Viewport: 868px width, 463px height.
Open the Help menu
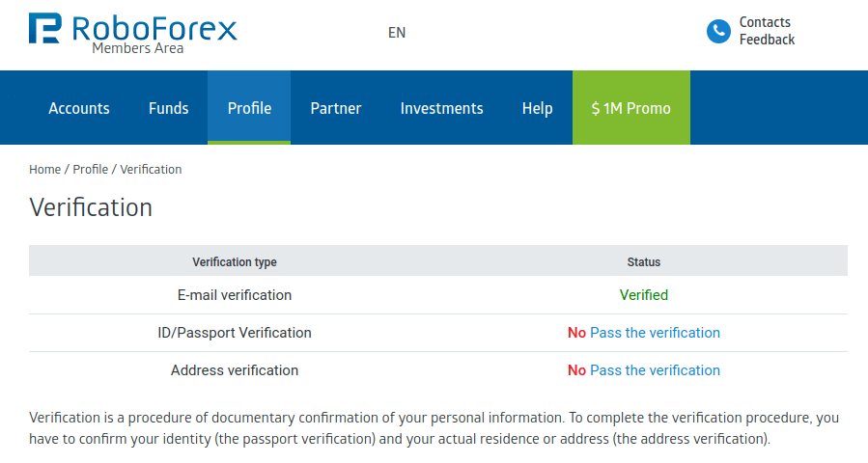(x=537, y=108)
